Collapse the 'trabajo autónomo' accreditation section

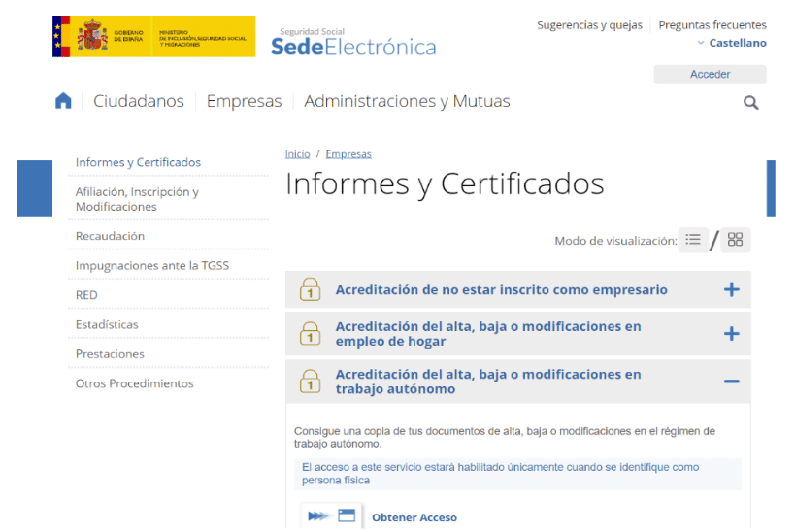pyautogui.click(x=731, y=382)
